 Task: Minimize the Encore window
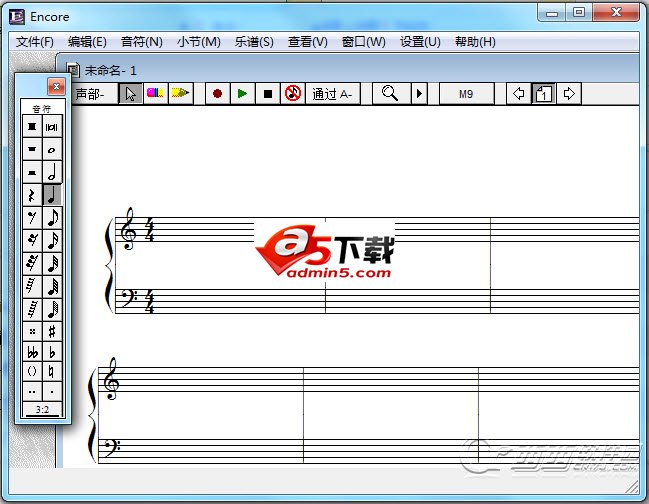pos(552,12)
